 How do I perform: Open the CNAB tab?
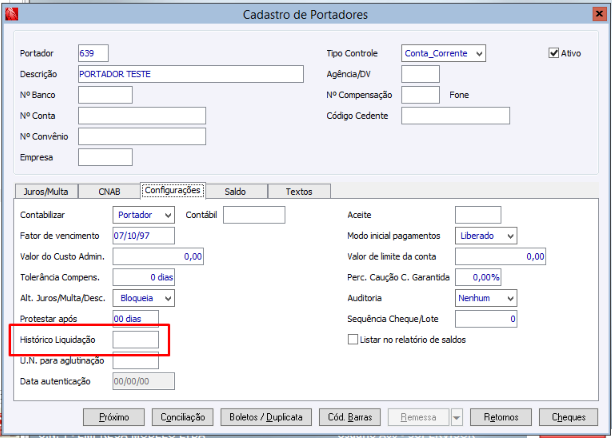(x=109, y=190)
